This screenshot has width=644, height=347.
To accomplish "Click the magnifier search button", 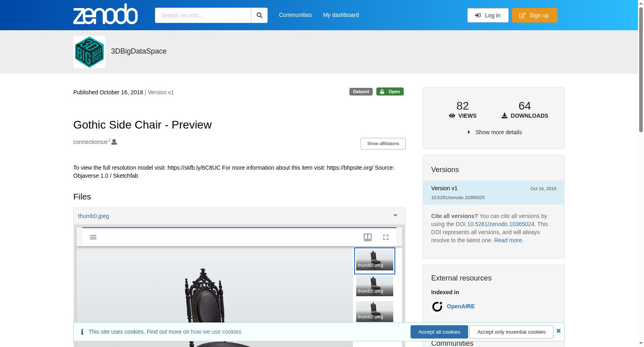I will (259, 15).
